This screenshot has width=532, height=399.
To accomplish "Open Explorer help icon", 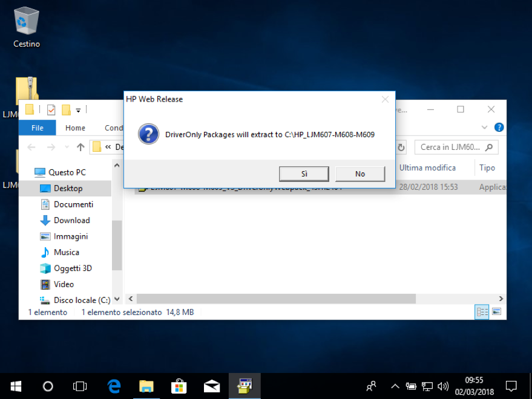I will (x=499, y=127).
